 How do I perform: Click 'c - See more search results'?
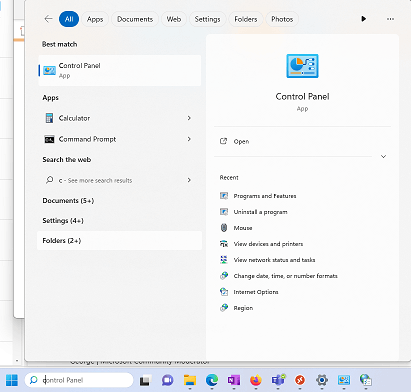point(95,180)
